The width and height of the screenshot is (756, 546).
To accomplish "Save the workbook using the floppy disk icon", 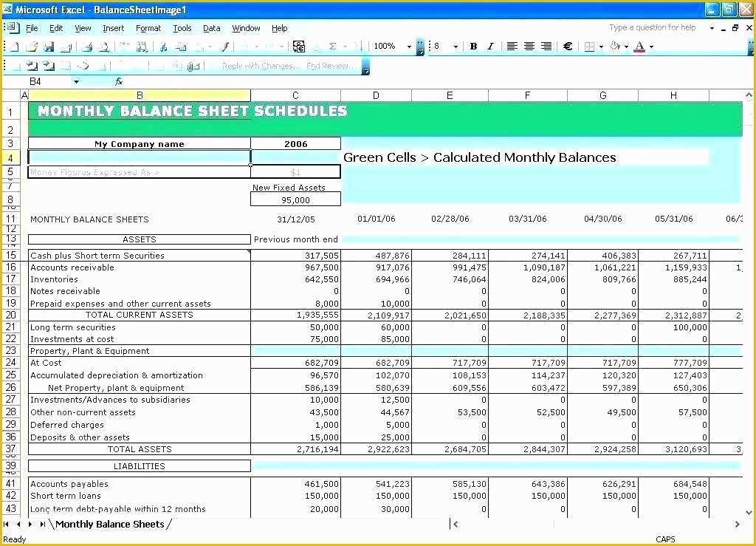I will point(49,47).
